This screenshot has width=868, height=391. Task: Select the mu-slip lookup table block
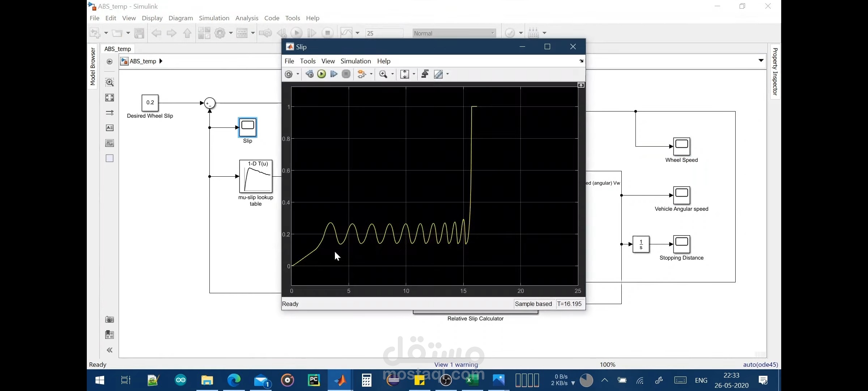pos(256,176)
